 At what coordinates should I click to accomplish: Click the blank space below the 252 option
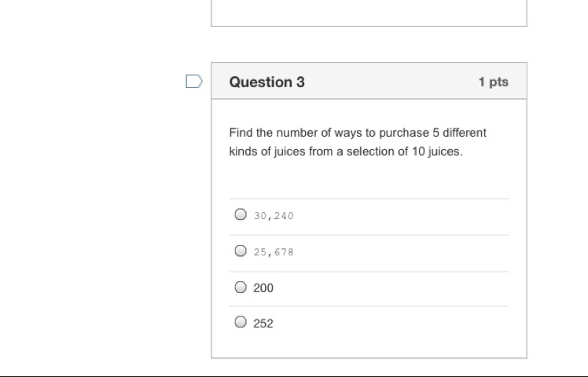pos(369,346)
